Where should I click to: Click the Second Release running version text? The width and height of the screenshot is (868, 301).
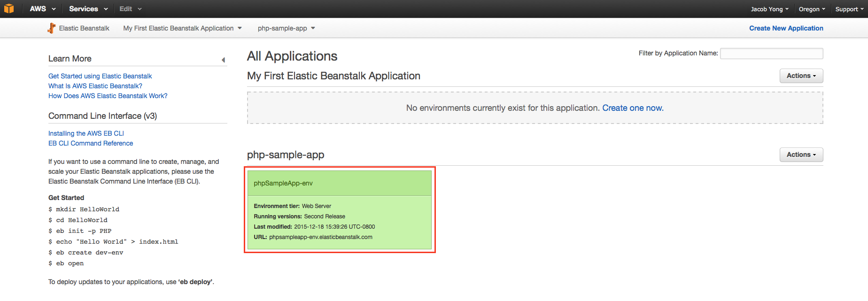325,216
